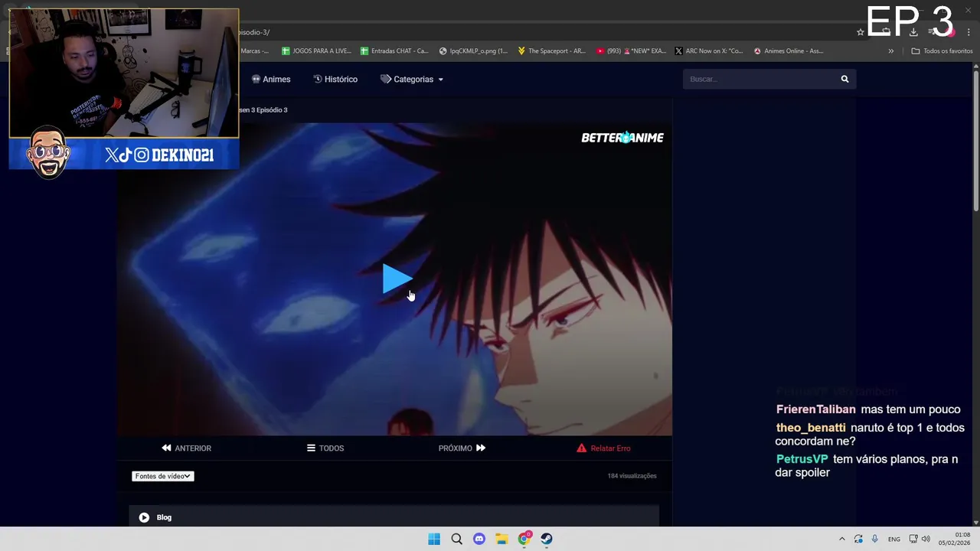980x551 pixels.
Task: Click the Animes skull icon
Action: tap(256, 79)
